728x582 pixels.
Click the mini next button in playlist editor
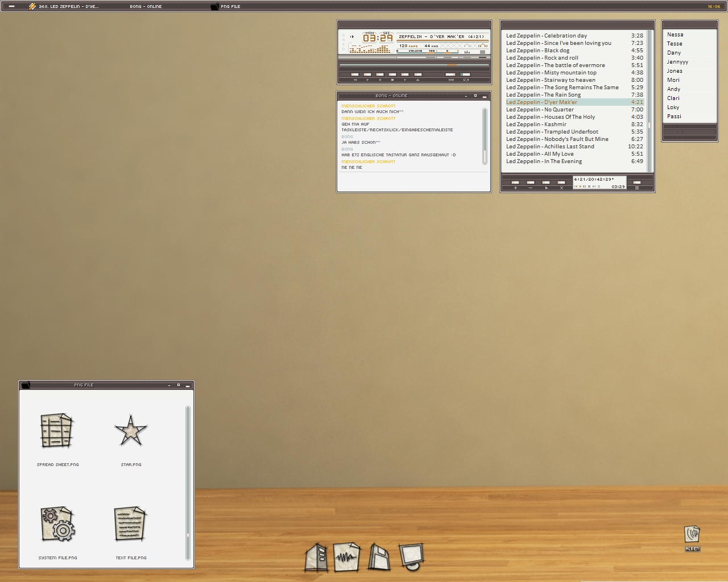point(594,186)
